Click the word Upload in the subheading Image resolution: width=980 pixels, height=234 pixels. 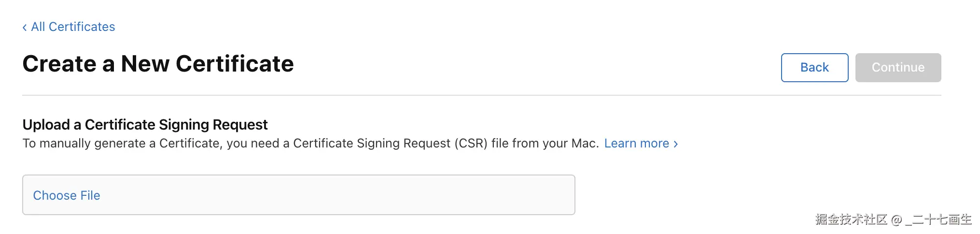tap(46, 125)
